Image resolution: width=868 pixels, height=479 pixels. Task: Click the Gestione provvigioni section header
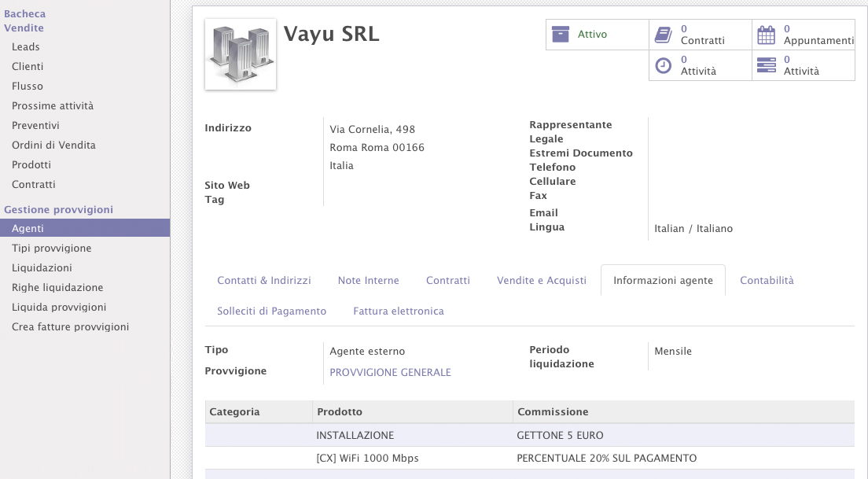pos(59,209)
